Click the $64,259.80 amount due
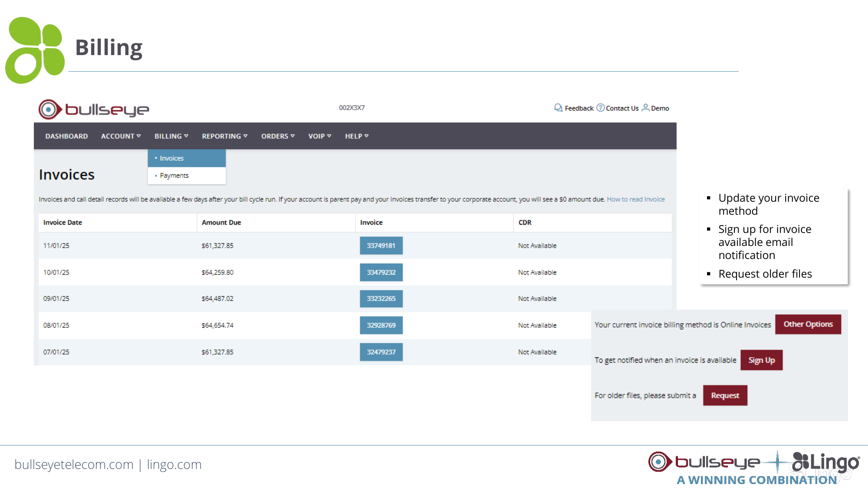The height and width of the screenshot is (488, 868). pyautogui.click(x=217, y=272)
